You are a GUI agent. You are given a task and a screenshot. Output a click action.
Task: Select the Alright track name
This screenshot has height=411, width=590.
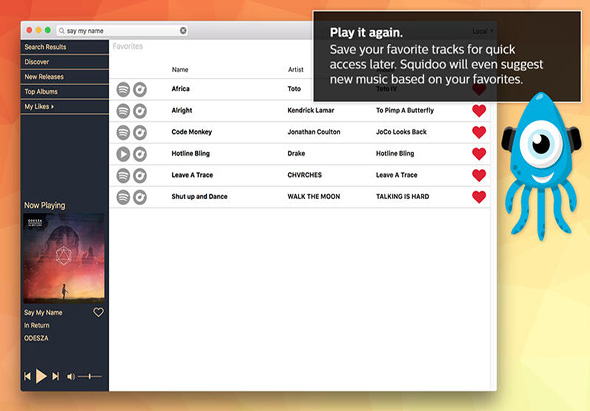click(x=182, y=110)
